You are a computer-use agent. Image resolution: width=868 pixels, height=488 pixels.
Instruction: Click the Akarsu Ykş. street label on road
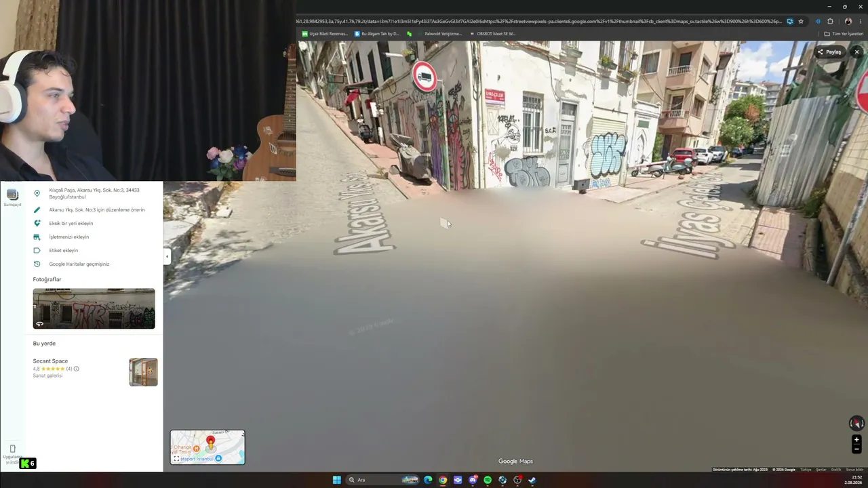(365, 213)
